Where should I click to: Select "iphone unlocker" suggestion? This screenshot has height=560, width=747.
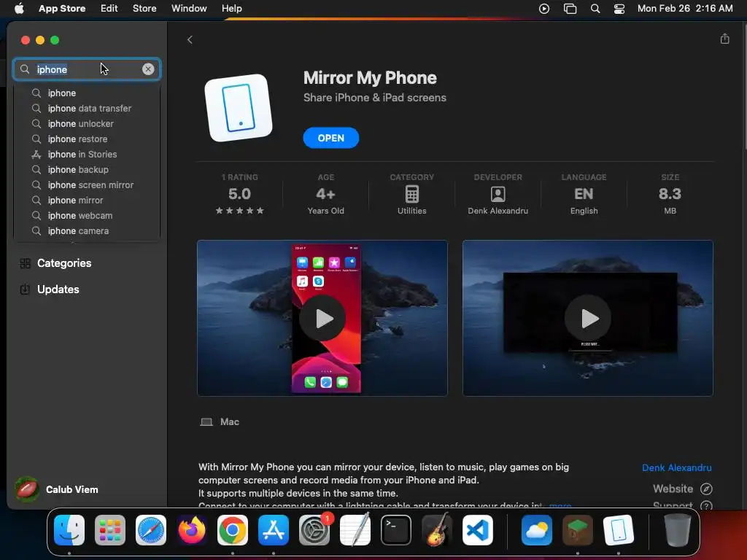click(87, 123)
